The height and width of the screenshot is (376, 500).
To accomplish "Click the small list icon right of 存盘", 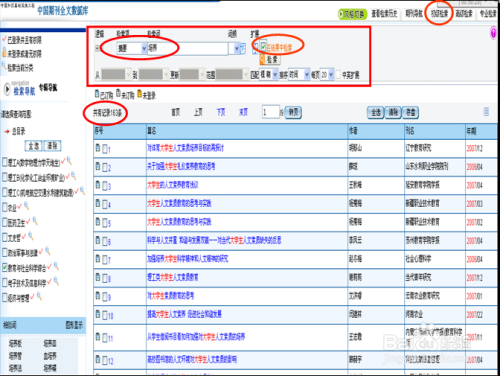I will pyautogui.click(x=486, y=112).
